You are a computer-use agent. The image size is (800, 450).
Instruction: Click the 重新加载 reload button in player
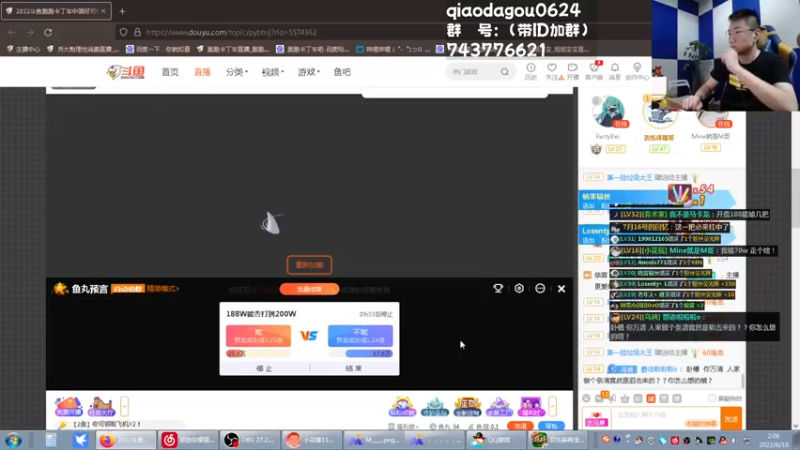309,265
